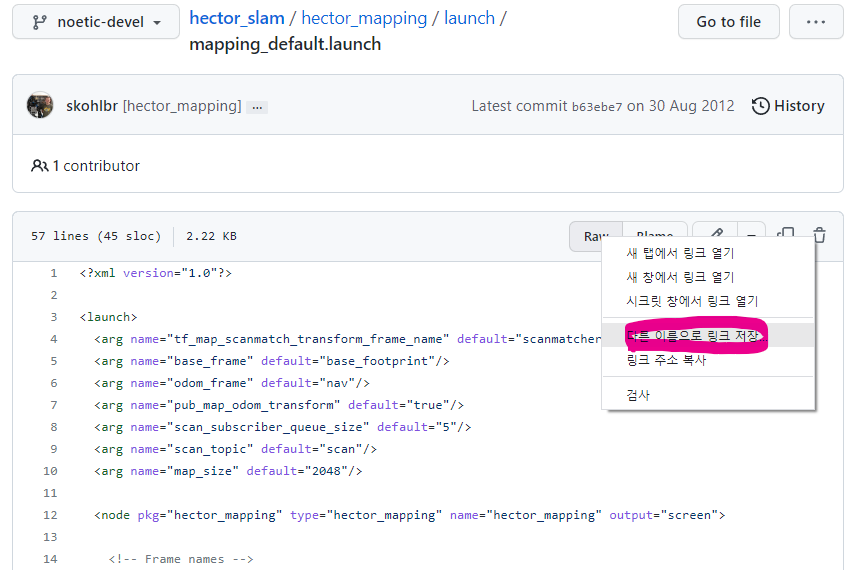The height and width of the screenshot is (570, 857).
Task: Select '새 창에서 링크 열기' menu item
Action: click(708, 277)
